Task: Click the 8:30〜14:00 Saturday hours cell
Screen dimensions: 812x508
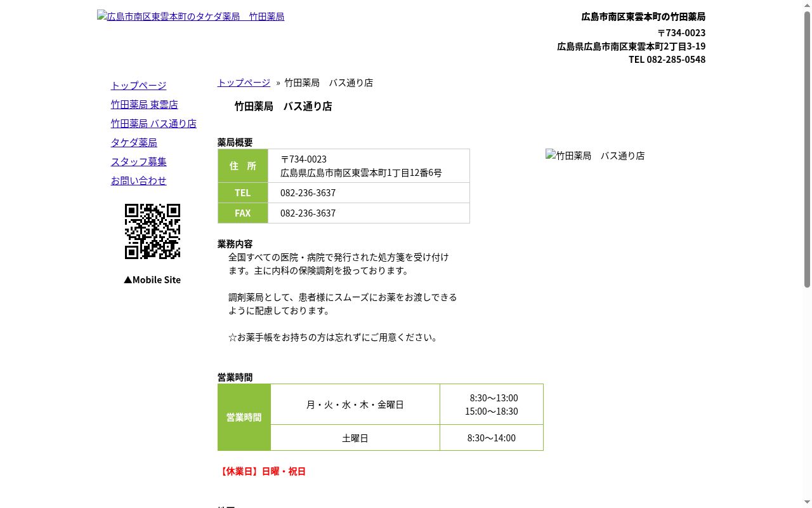Action: click(492, 438)
